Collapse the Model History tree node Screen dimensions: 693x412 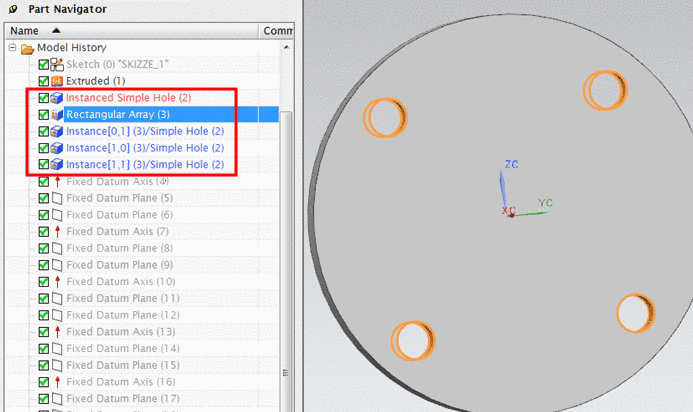click(12, 47)
